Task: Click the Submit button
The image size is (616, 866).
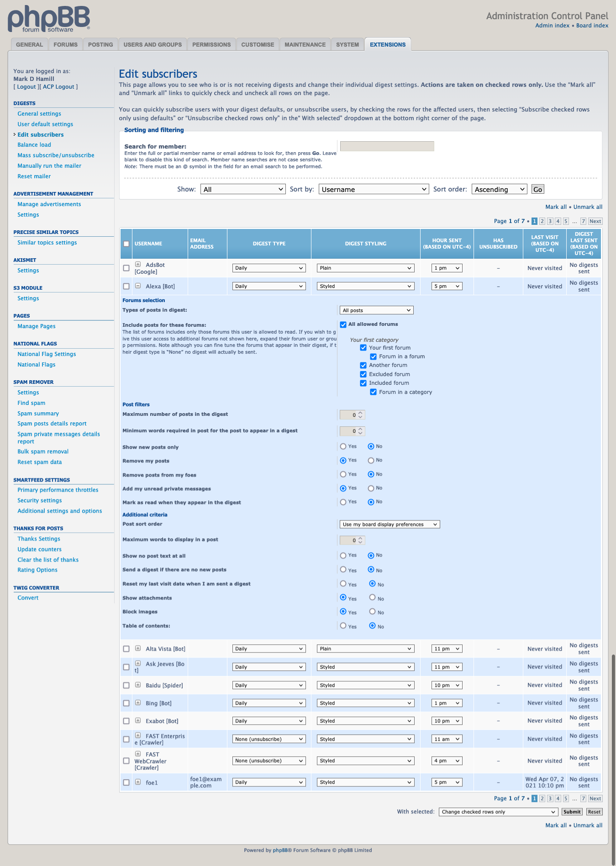Action: pyautogui.click(x=572, y=812)
